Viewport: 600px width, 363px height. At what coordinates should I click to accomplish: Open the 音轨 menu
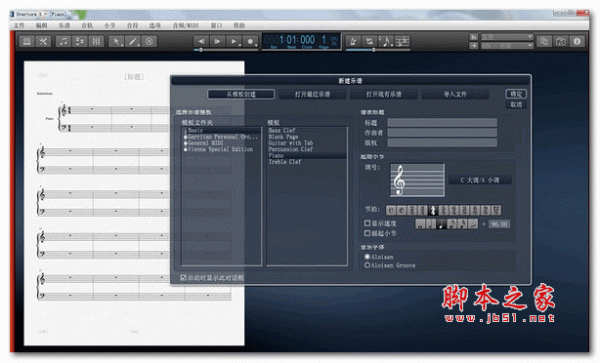pos(87,25)
